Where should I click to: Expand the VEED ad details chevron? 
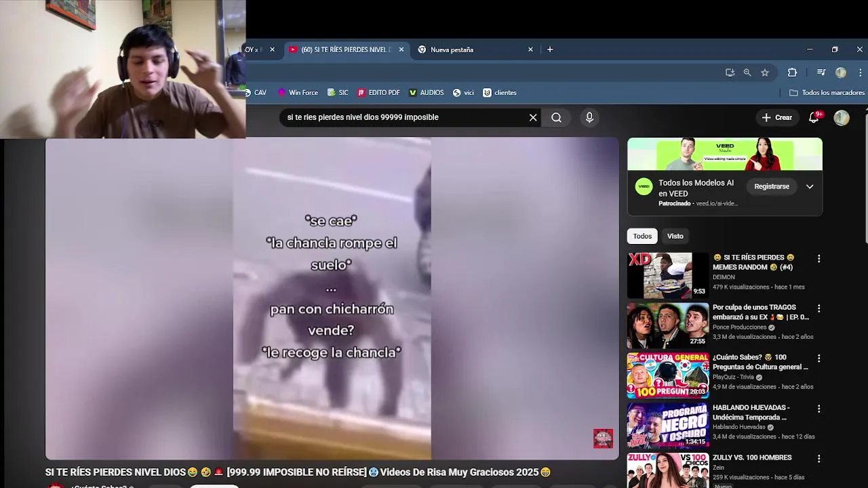pyautogui.click(x=810, y=186)
